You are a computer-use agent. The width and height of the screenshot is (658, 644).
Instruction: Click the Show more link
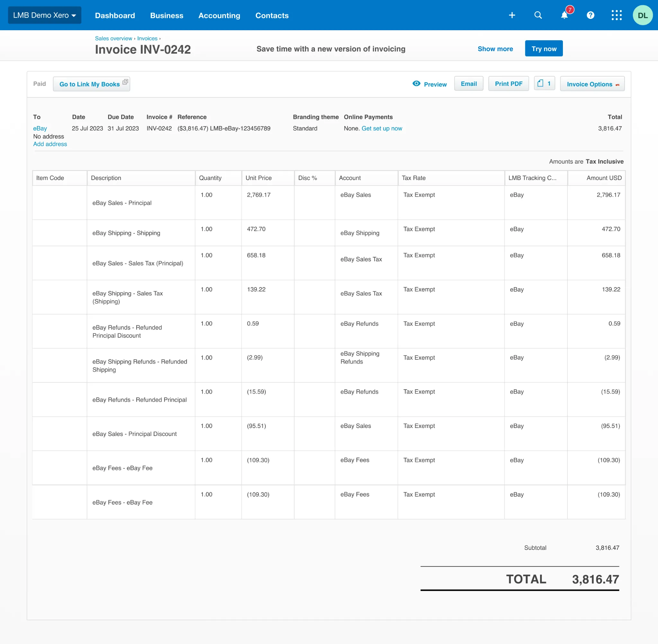tap(495, 49)
